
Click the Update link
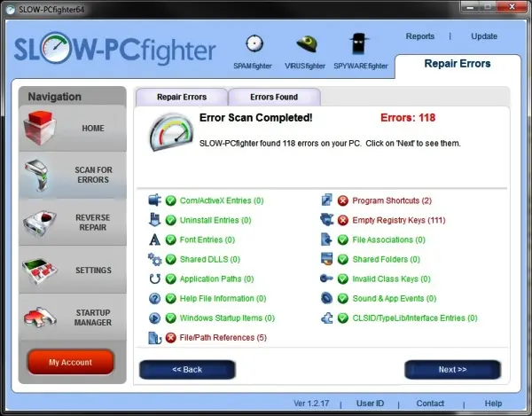pos(484,36)
